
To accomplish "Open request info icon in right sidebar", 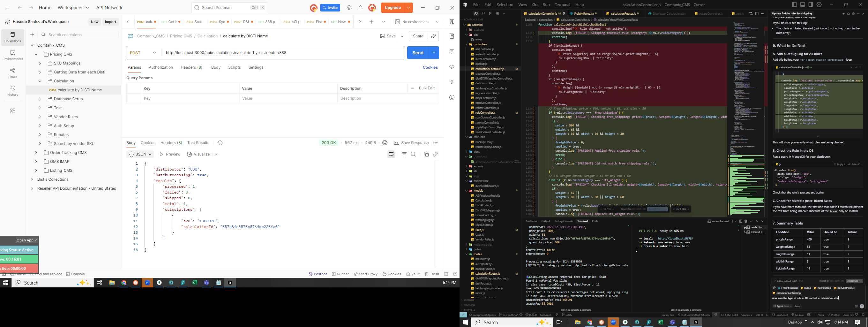I will (452, 97).
